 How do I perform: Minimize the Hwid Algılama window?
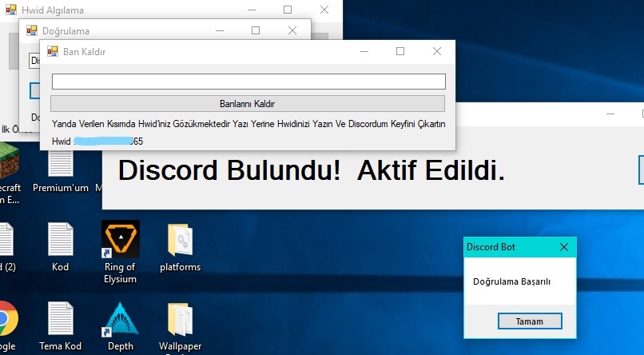tap(252, 10)
